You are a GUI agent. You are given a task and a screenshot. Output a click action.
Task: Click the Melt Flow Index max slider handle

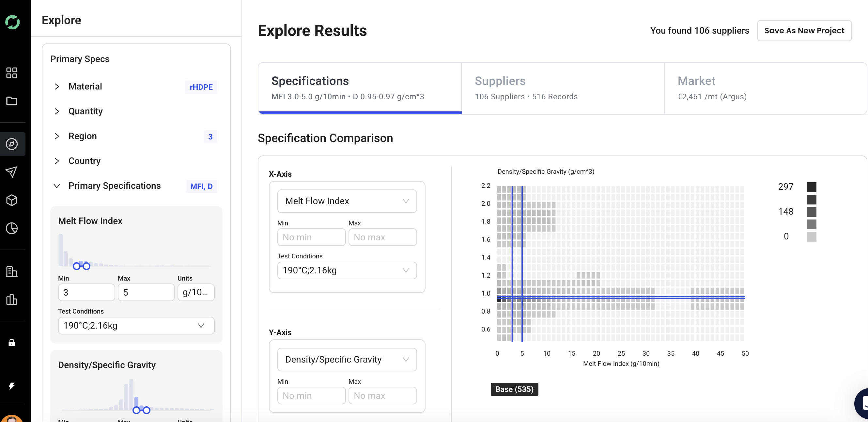[86, 266]
